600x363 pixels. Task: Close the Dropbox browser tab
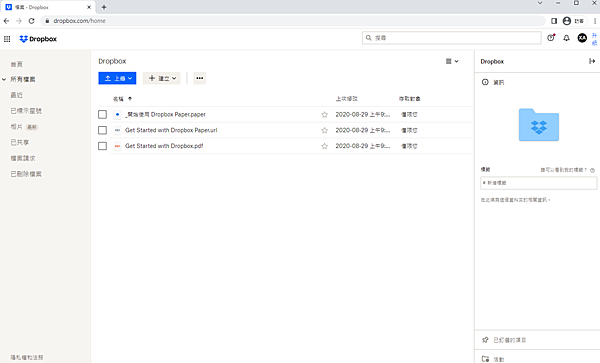(89, 7)
